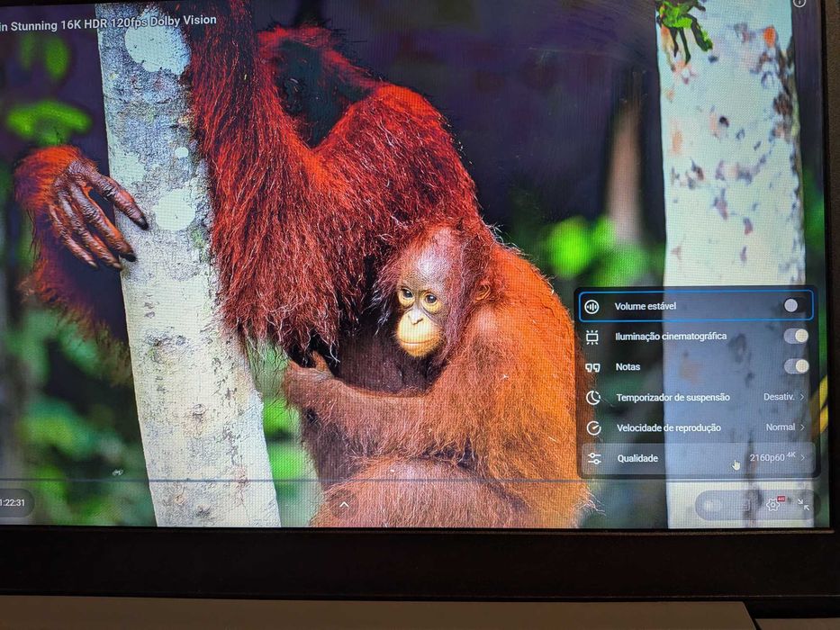The height and width of the screenshot is (630, 840).
Task: Open the settings gear in player controls
Action: (x=773, y=504)
